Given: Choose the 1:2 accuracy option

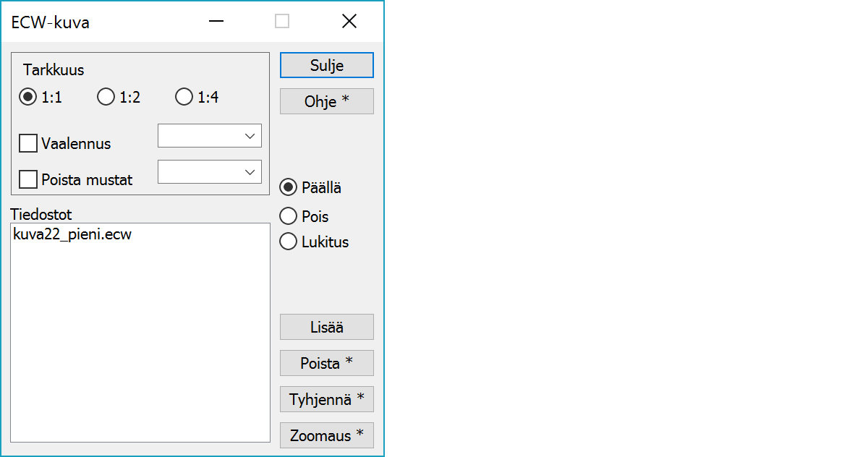Looking at the screenshot, I should click(106, 97).
